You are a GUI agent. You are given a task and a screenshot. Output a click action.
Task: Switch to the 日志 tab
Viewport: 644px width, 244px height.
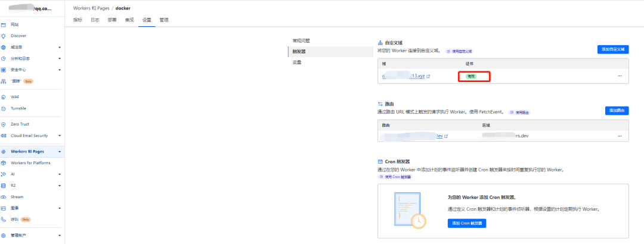[x=95, y=20]
